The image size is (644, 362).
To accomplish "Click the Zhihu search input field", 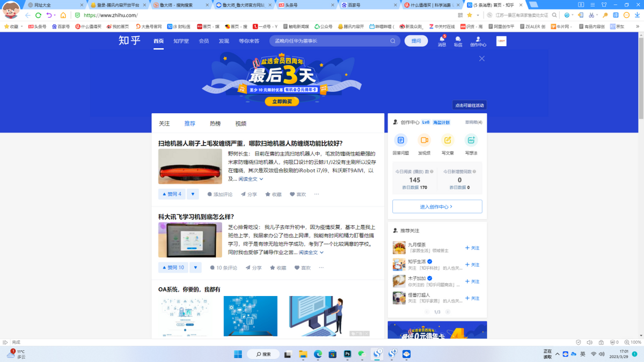I will point(330,41).
